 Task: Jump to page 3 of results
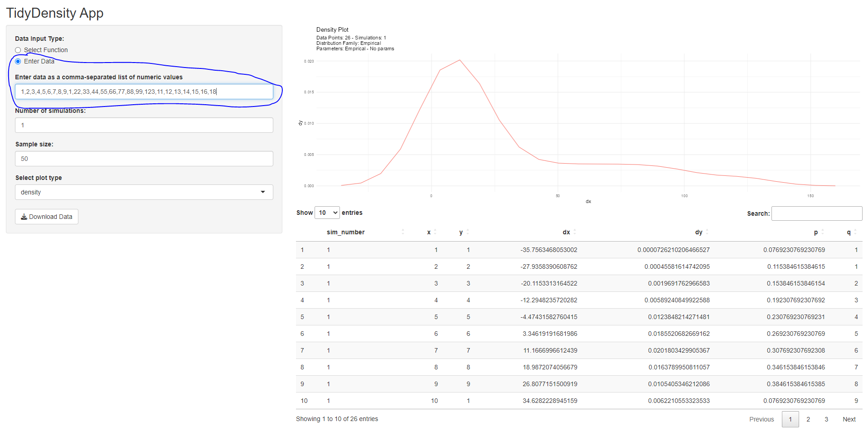826,419
